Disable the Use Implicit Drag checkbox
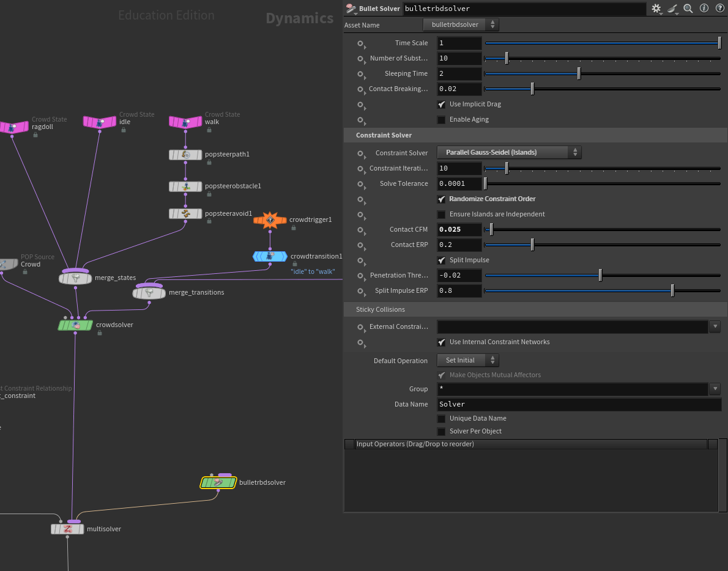Image resolution: width=728 pixels, height=571 pixels. click(x=442, y=105)
